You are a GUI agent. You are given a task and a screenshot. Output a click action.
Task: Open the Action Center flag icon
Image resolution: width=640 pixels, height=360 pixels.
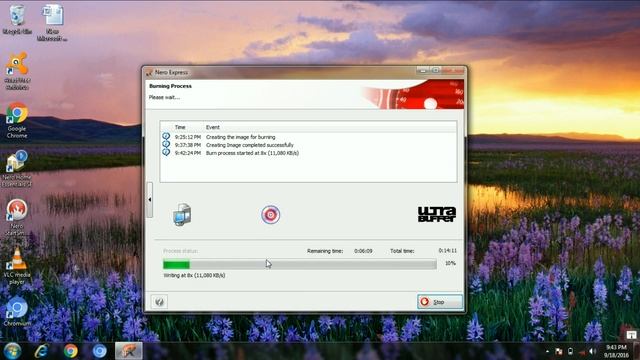click(559, 351)
